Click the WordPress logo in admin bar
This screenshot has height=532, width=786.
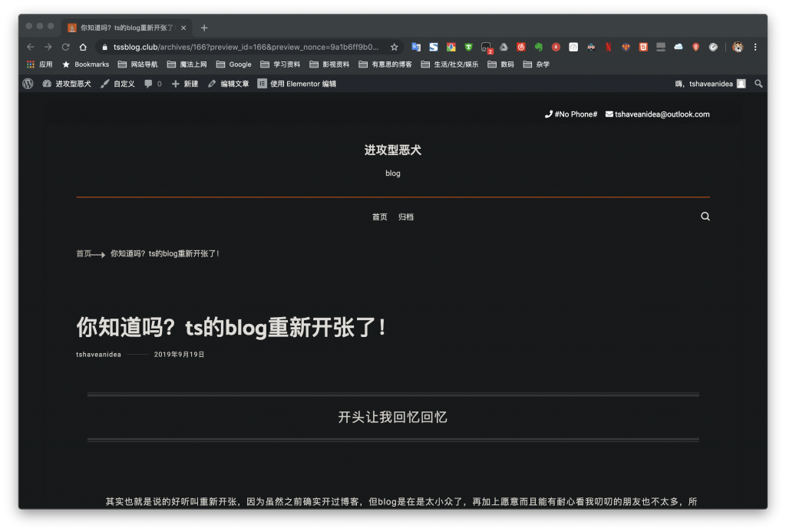point(28,84)
